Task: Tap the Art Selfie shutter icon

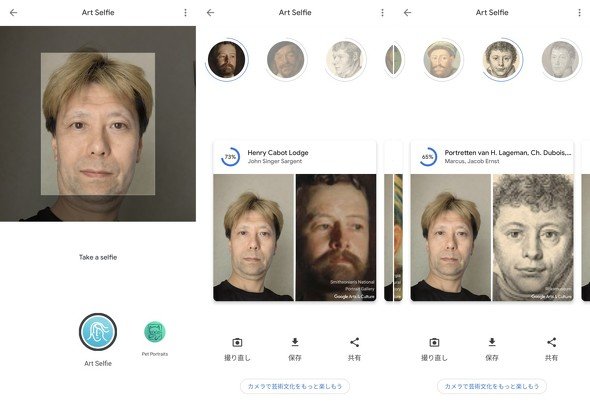Action: pos(98,332)
